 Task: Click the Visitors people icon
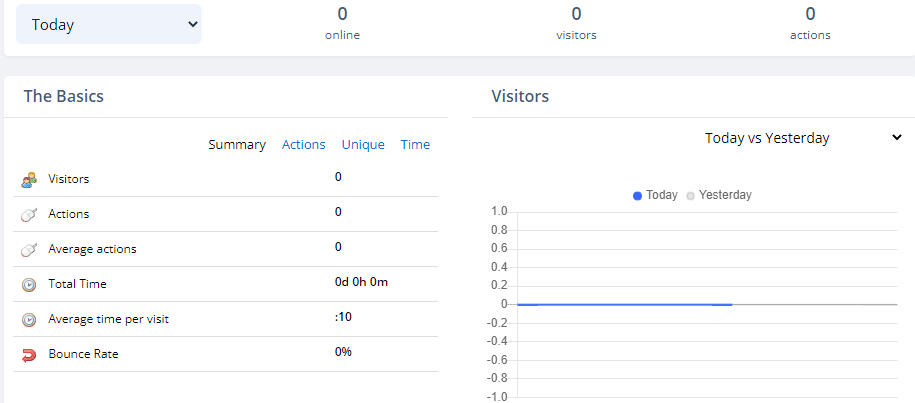coord(29,180)
